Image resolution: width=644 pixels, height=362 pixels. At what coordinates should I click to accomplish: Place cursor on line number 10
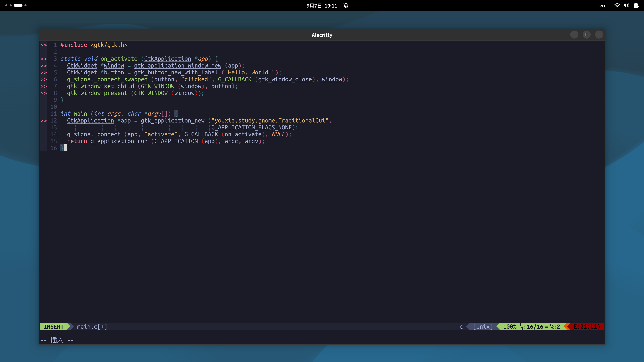tap(53, 107)
